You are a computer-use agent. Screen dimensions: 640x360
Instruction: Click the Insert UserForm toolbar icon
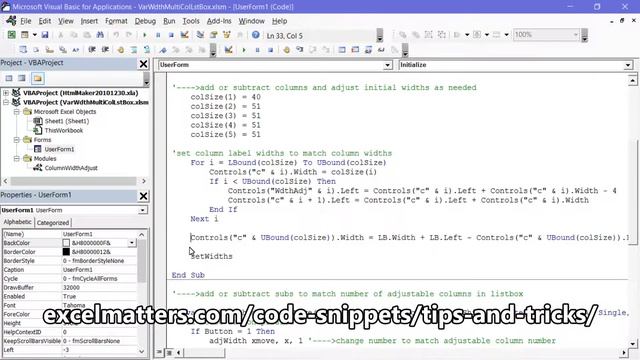click(25, 35)
